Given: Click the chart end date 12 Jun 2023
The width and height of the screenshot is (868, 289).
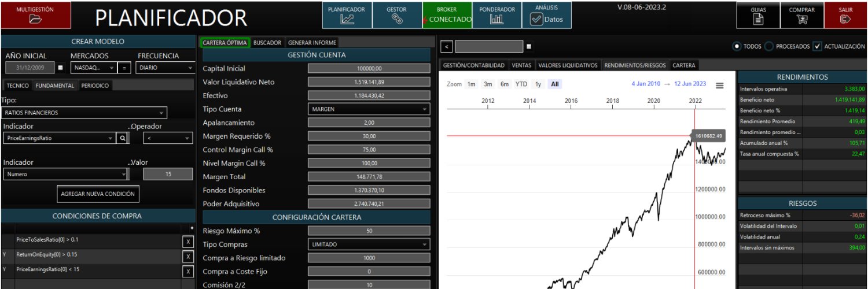Looking at the screenshot, I should pos(690,84).
